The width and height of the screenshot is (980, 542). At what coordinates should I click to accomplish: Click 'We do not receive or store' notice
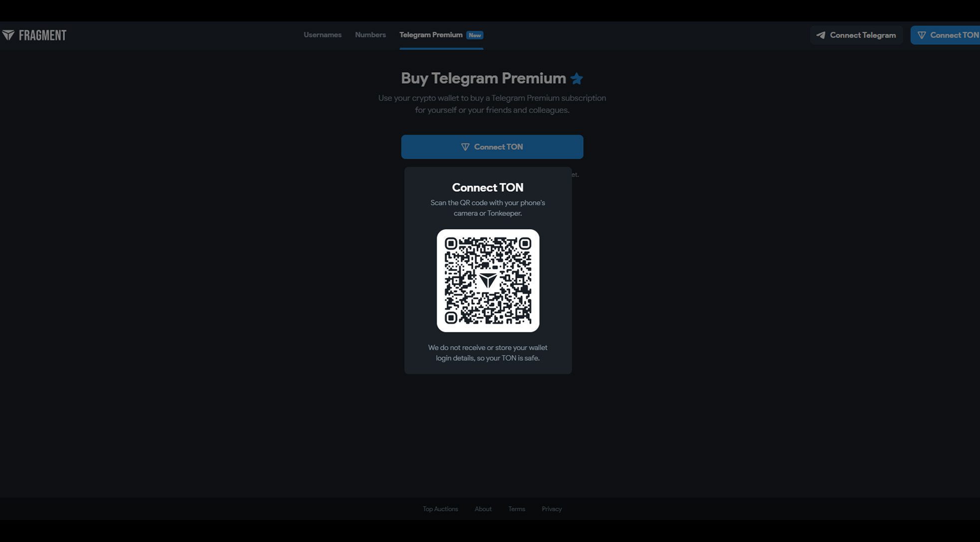488,353
